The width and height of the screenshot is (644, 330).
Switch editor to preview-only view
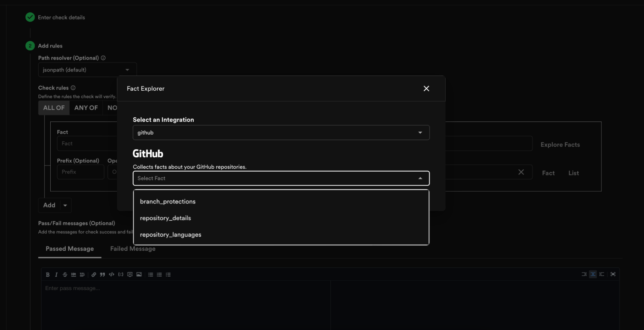point(602,274)
